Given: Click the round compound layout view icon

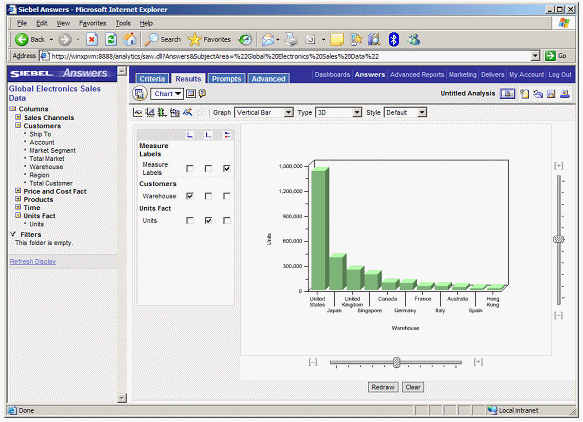Looking at the screenshot, I should 140,94.
